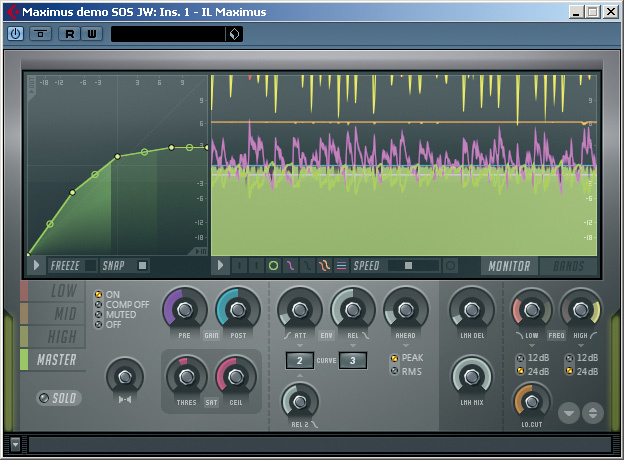624x460 pixels.
Task: Click the POST gain knob
Action: 238,310
